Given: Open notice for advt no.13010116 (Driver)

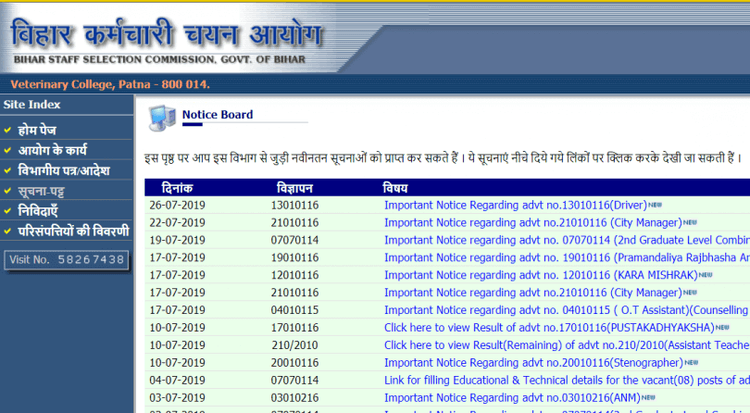Looking at the screenshot, I should [515, 205].
